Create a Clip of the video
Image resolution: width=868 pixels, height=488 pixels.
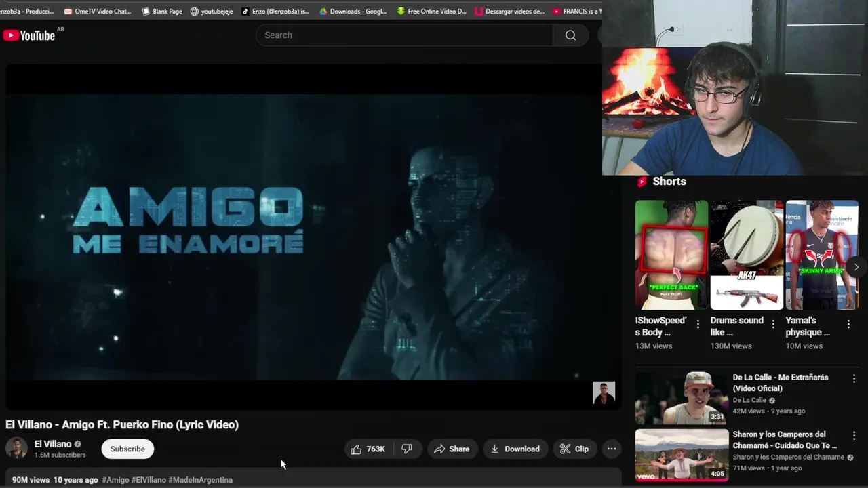[x=574, y=449]
